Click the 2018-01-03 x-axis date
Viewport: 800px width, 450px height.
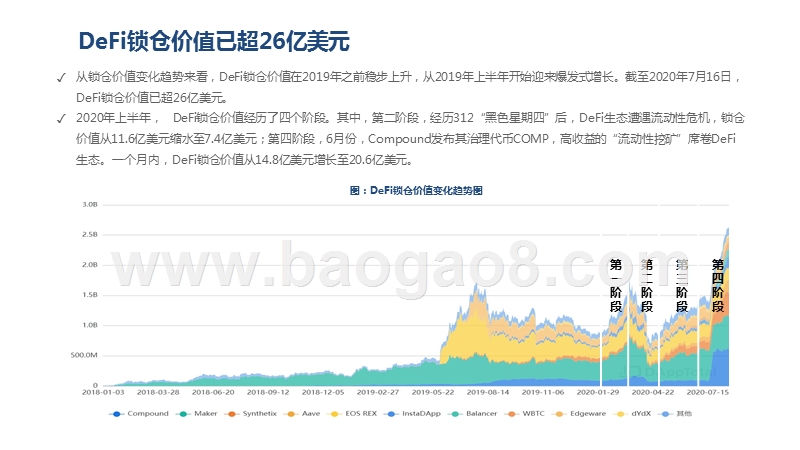pyautogui.click(x=103, y=392)
